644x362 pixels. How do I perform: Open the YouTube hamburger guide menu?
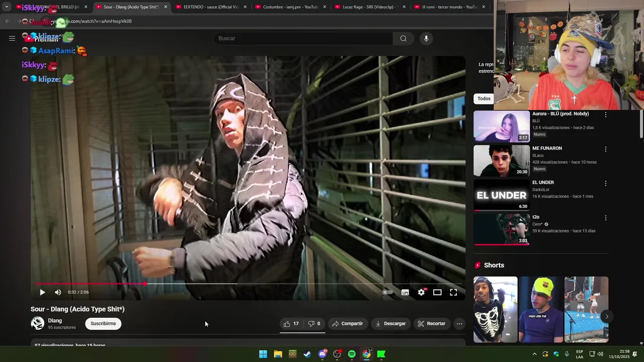point(12,38)
